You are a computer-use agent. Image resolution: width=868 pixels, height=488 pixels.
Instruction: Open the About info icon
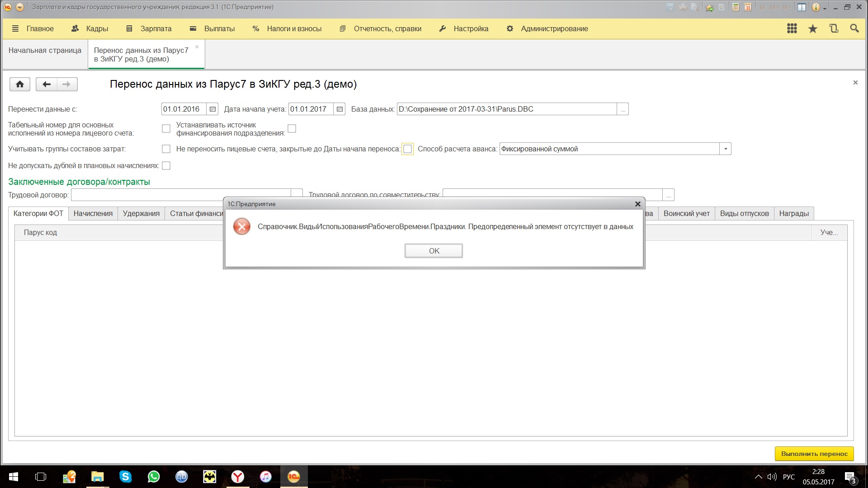816,7
